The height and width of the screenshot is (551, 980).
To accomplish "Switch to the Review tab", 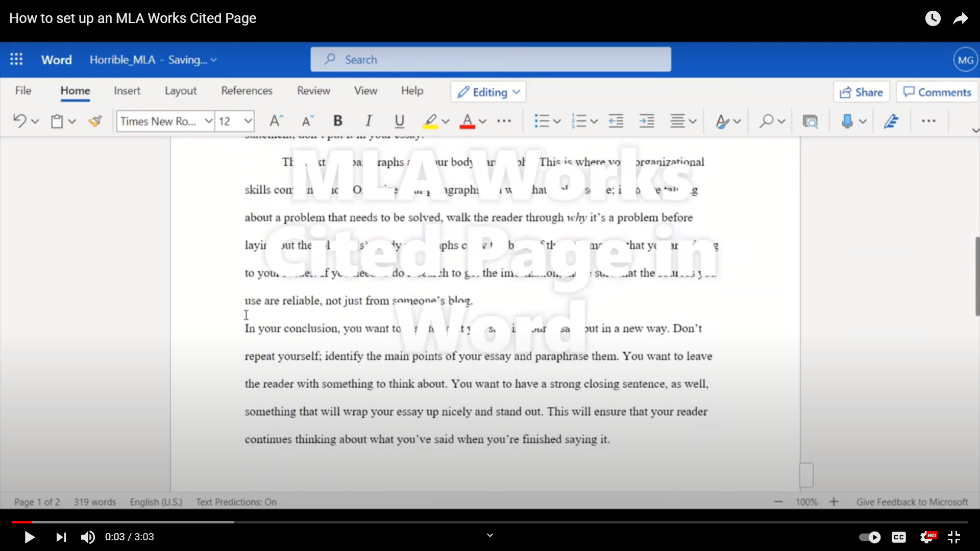I will (314, 91).
